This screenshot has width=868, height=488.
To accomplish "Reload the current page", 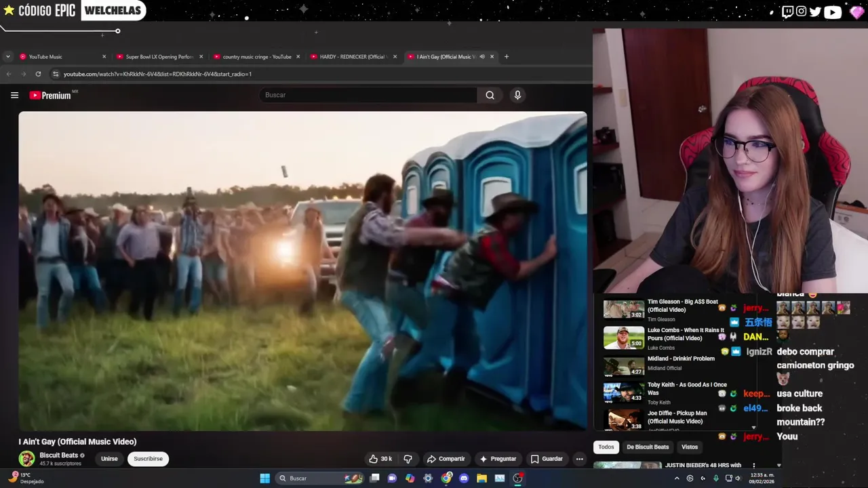I will (x=38, y=74).
